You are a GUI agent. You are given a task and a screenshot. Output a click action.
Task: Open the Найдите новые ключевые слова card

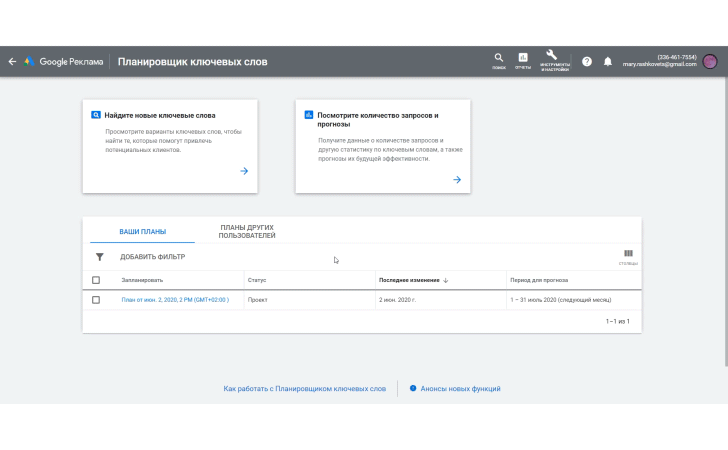[170, 146]
